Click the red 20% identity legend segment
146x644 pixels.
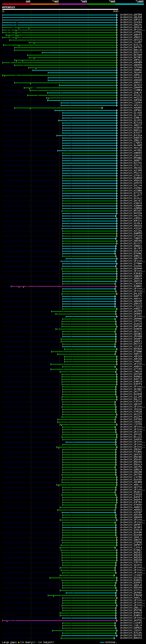pyautogui.click(x=16, y=4)
